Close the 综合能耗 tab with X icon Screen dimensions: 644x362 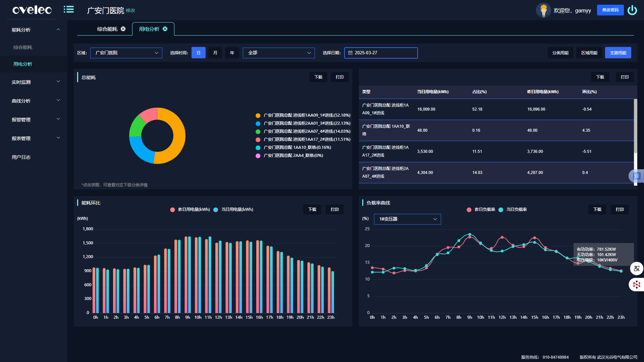pos(123,29)
